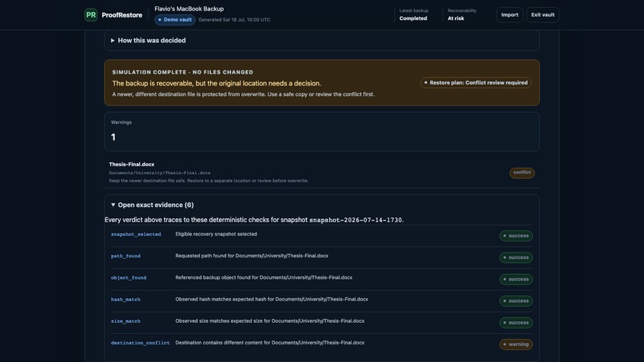
Task: Click the object_found check name
Action: 129,278
